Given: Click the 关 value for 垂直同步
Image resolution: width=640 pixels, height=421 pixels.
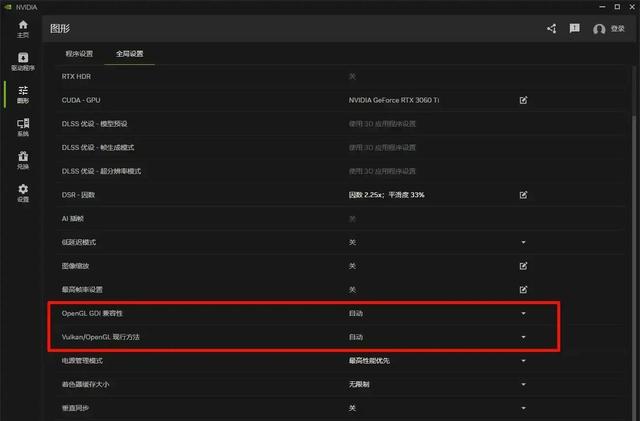Looking at the screenshot, I should 352,408.
